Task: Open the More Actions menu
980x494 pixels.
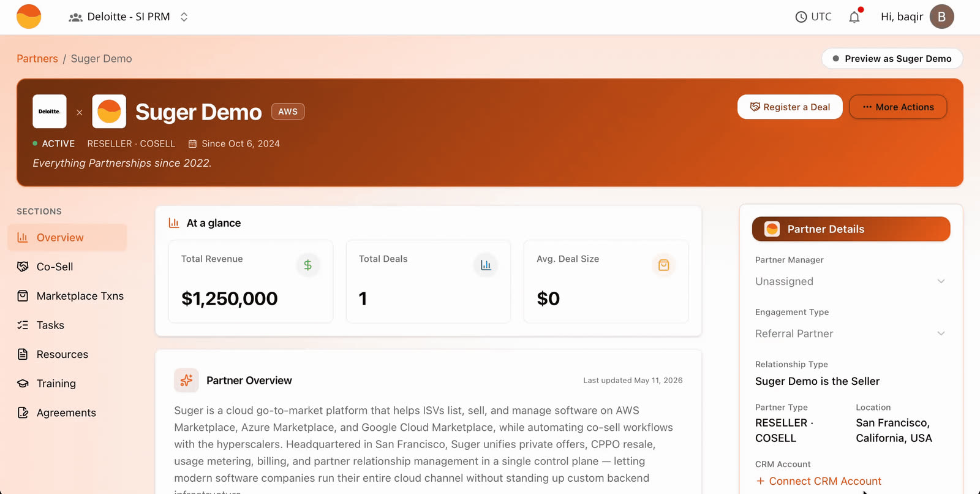Action: 898,107
